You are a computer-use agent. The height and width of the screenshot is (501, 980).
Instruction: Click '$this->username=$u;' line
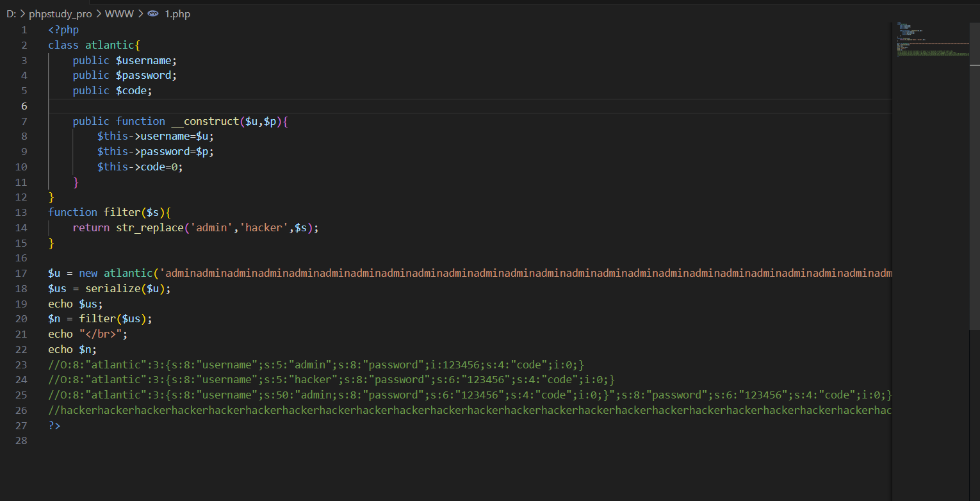click(x=156, y=136)
